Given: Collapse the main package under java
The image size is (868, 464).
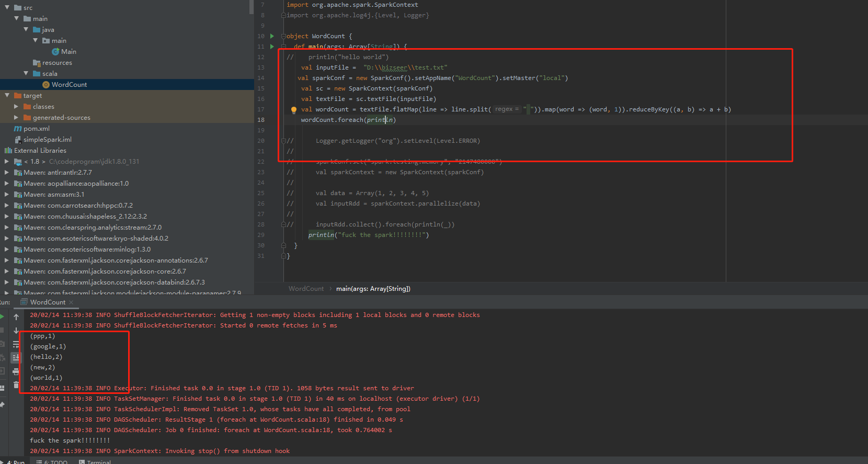Looking at the screenshot, I should coord(35,40).
